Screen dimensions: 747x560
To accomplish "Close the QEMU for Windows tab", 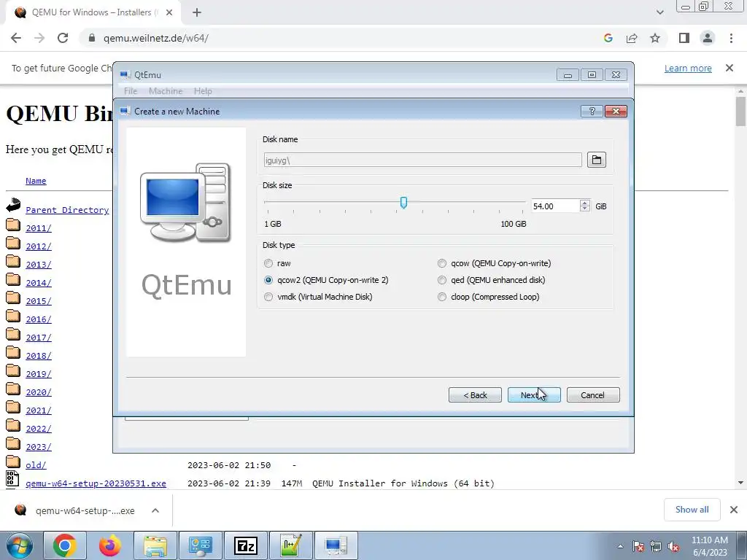I will (169, 12).
